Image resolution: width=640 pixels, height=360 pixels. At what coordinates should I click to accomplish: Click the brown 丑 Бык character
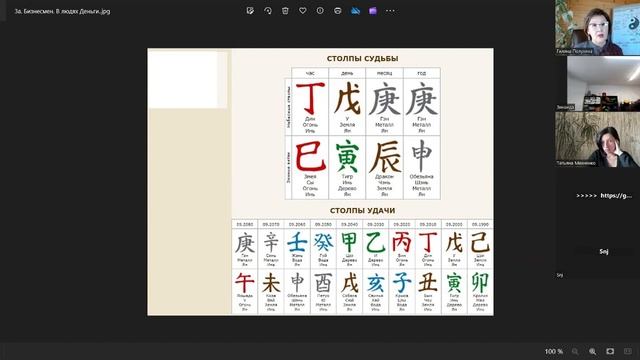[428, 282]
